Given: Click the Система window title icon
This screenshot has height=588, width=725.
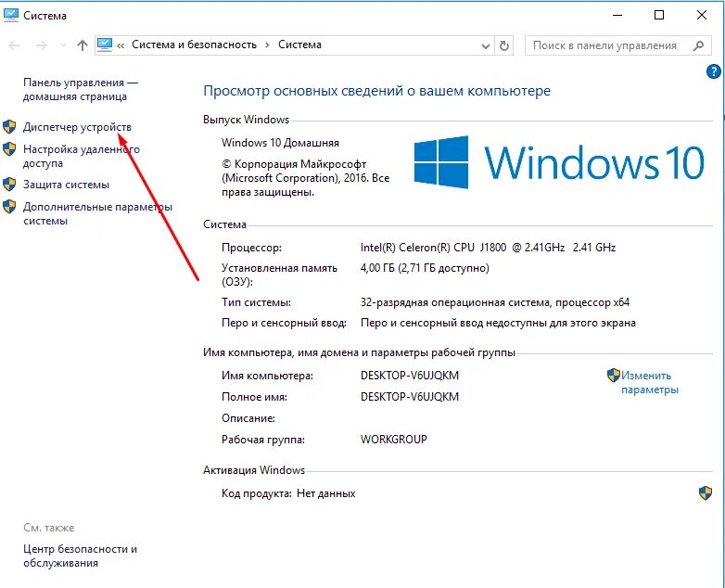Looking at the screenshot, I should (x=10, y=15).
